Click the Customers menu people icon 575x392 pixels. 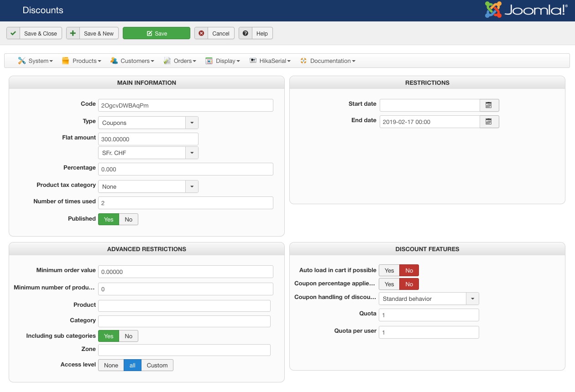click(x=114, y=61)
